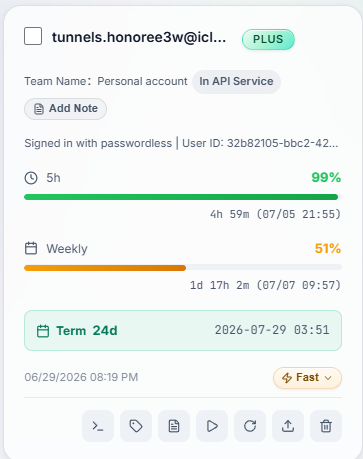363x459 pixels.
Task: Refresh the account with circular arrow icon
Action: tap(250, 426)
